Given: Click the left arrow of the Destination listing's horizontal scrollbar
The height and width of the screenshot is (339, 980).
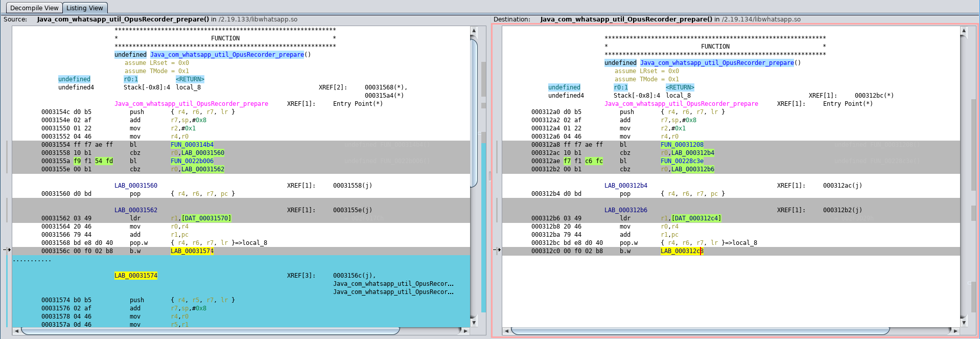Looking at the screenshot, I should [x=506, y=331].
